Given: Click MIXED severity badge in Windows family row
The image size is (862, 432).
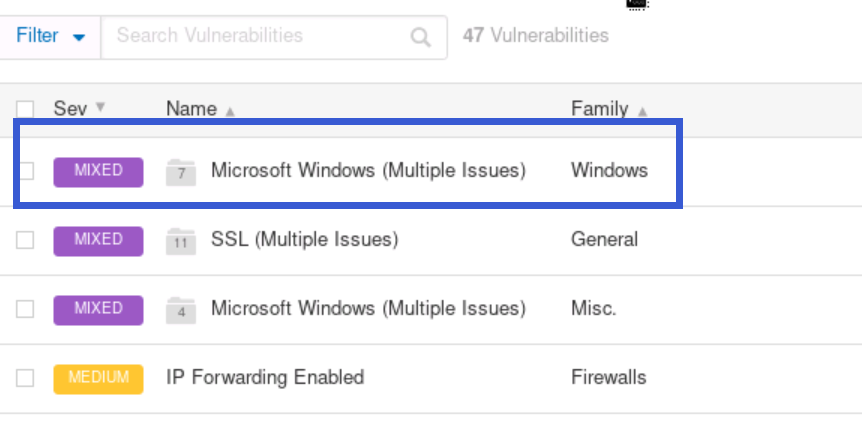Looking at the screenshot, I should click(98, 171).
